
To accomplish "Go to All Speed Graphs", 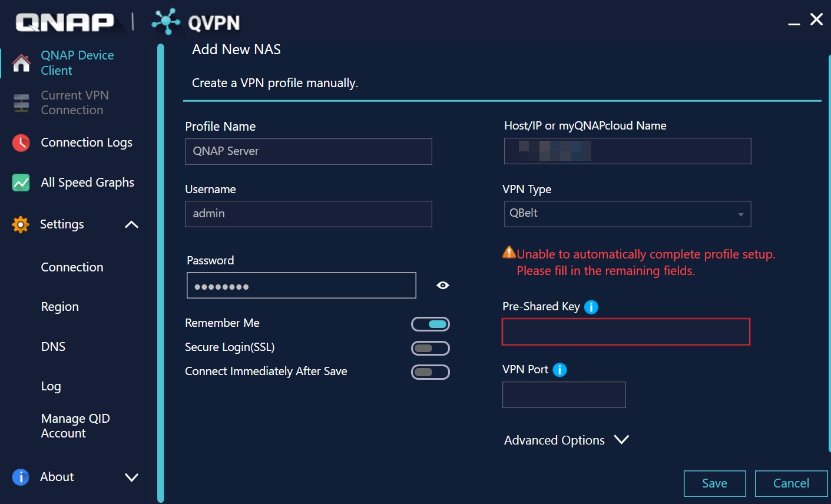I will pos(87,183).
